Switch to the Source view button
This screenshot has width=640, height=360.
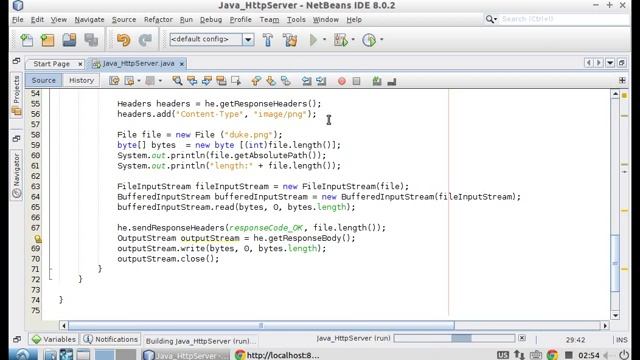[x=44, y=80]
